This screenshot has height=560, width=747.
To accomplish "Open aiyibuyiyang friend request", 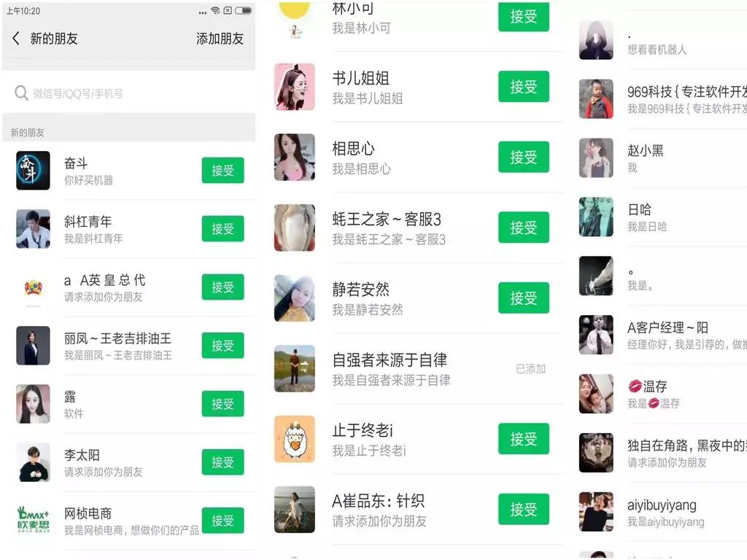I will coord(662,512).
